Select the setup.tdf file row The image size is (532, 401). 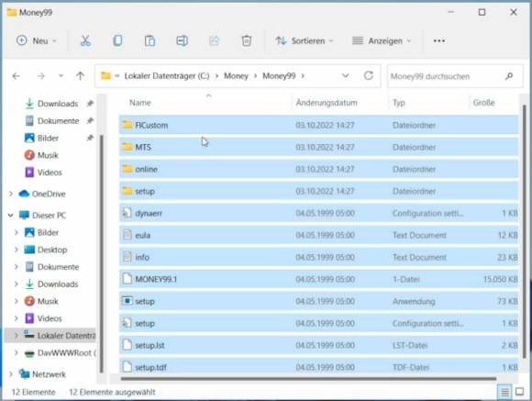coord(318,366)
